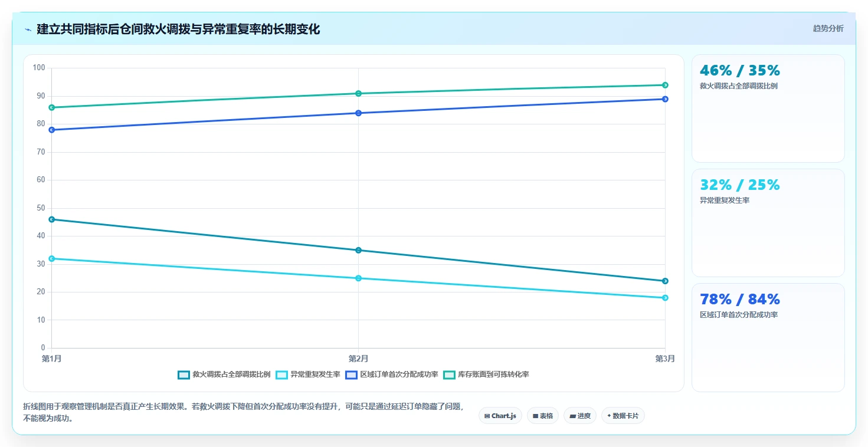
Task: Toggle 区域订单首次分配成功率 legend series
Action: 392,374
